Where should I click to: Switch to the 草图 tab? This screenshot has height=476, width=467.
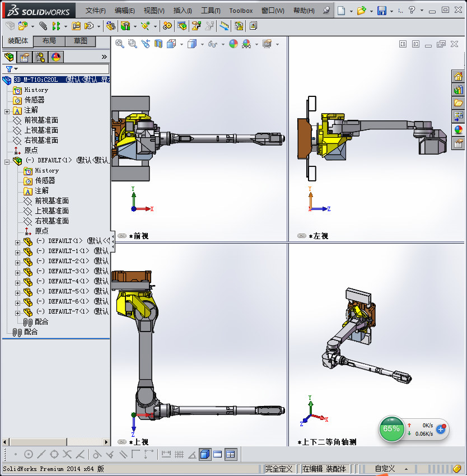pyautogui.click(x=81, y=41)
